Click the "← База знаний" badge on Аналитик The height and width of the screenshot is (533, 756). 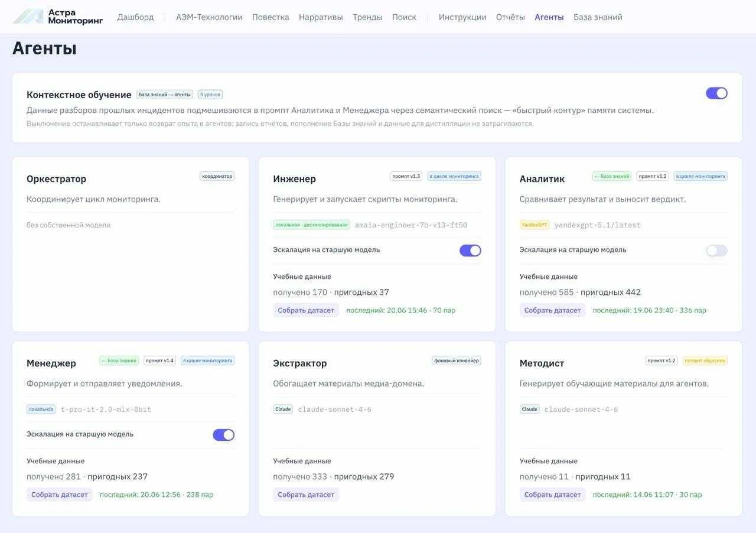612,176
